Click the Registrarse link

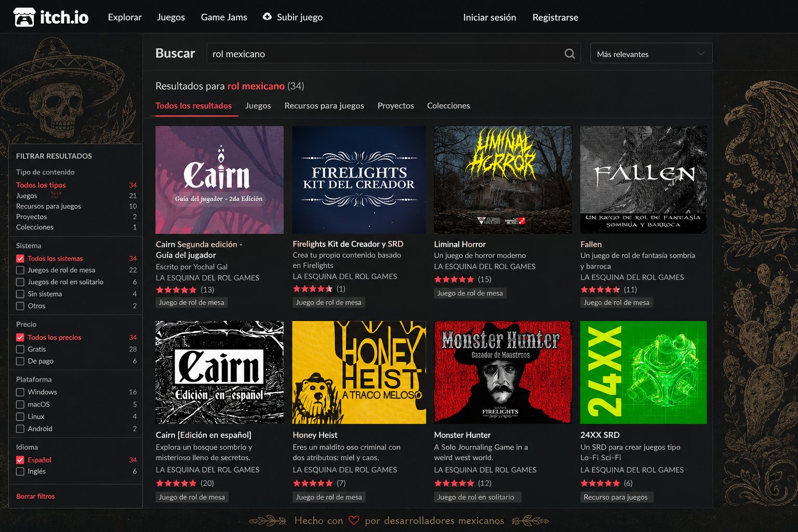point(555,17)
